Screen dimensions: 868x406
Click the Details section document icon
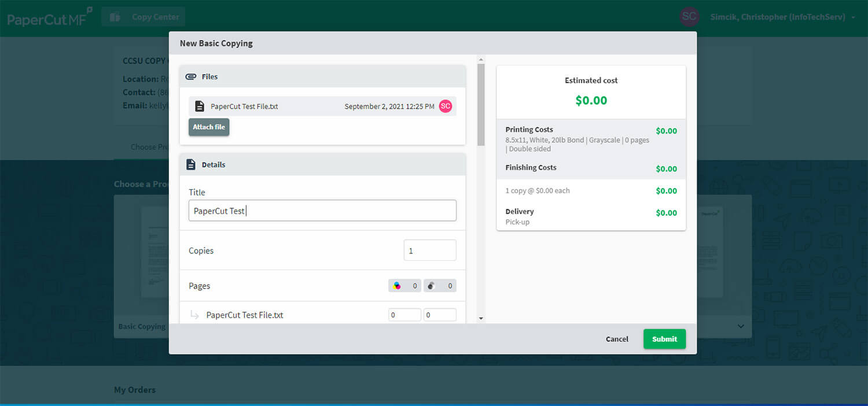click(191, 164)
